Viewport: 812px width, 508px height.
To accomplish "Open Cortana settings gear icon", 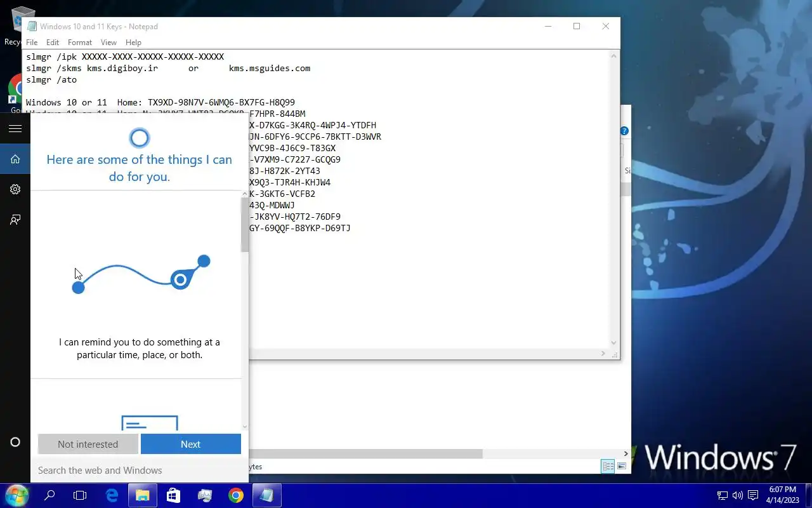I will coord(15,189).
